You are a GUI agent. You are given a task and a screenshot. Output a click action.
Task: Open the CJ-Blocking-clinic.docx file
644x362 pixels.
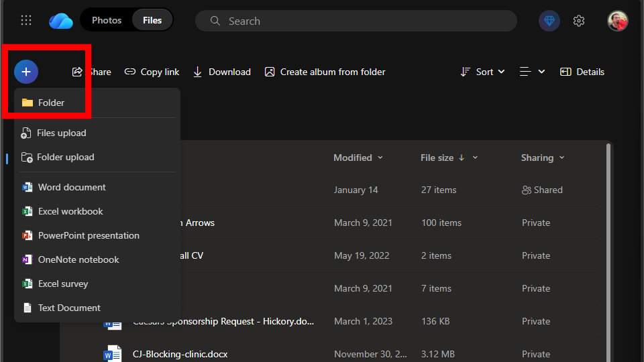(180, 354)
